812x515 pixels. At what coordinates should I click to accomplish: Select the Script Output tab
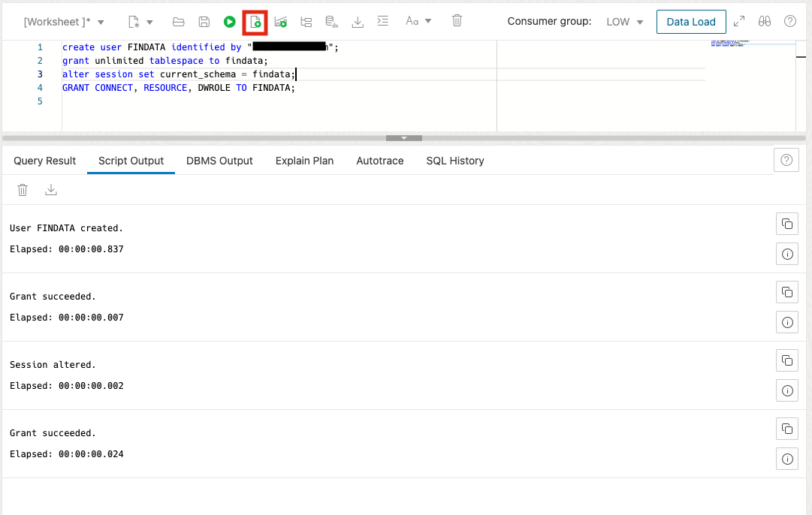coord(131,161)
